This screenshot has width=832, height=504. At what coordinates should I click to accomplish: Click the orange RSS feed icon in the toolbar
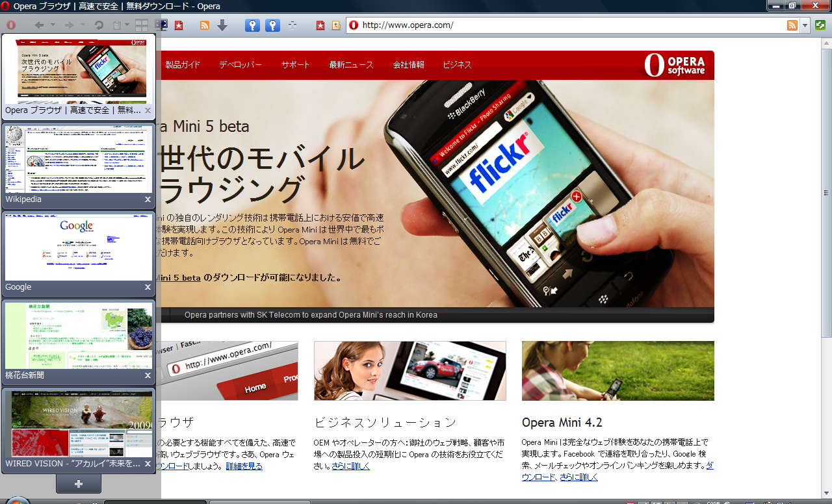(x=205, y=25)
